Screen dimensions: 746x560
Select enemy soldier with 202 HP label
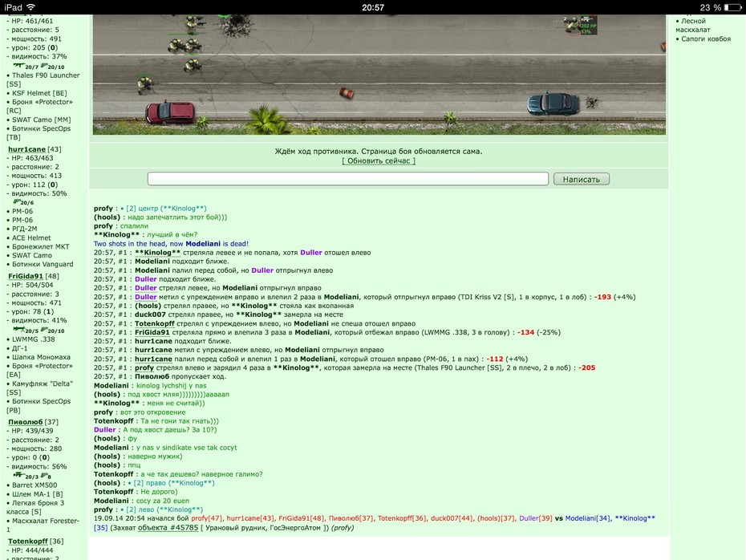(574, 25)
